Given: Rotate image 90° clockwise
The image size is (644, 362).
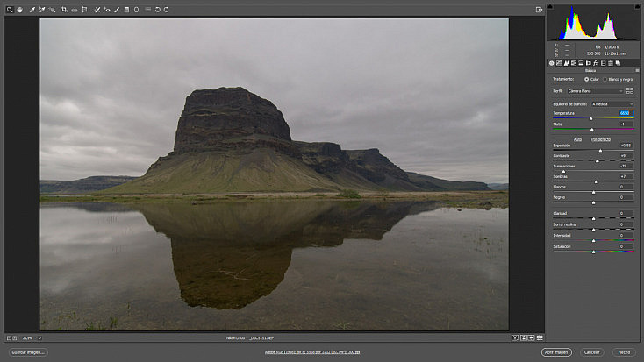Looking at the screenshot, I should [167, 10].
